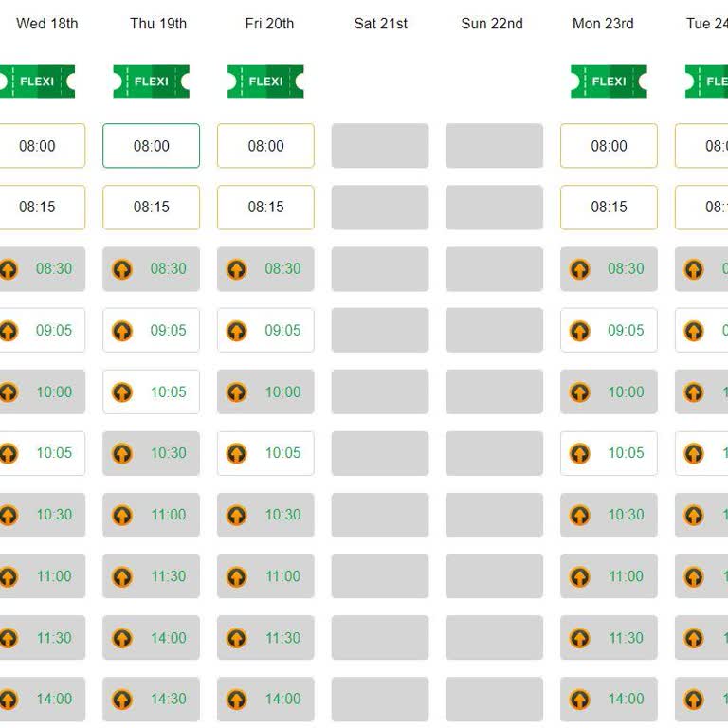Viewport: 728px width, 728px height.
Task: Book the 08:00 slot on Monday 23rd
Action: pos(609,146)
